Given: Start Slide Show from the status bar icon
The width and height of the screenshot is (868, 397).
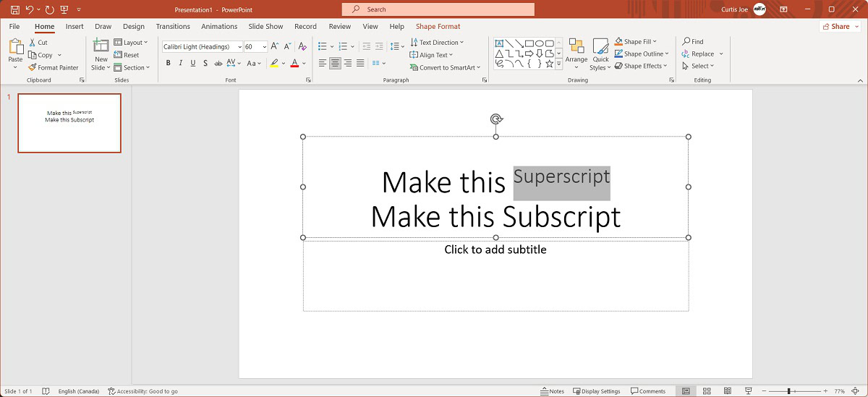Looking at the screenshot, I should coord(747,391).
